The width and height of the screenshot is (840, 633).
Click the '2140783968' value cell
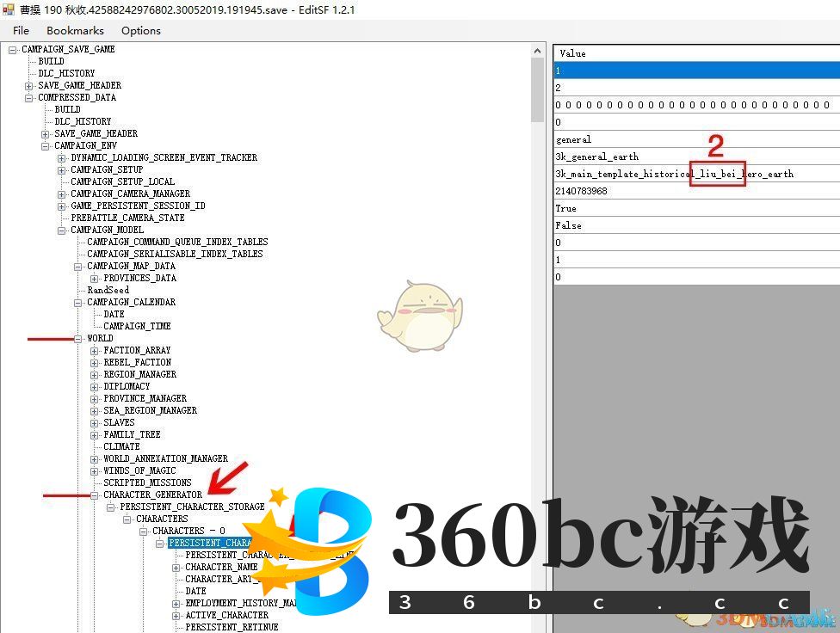pos(696,191)
